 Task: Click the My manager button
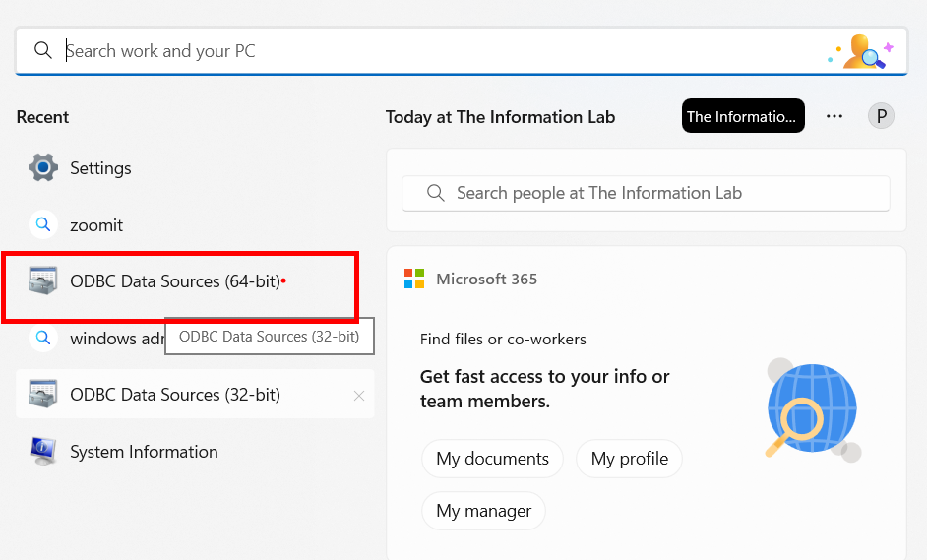(483, 511)
